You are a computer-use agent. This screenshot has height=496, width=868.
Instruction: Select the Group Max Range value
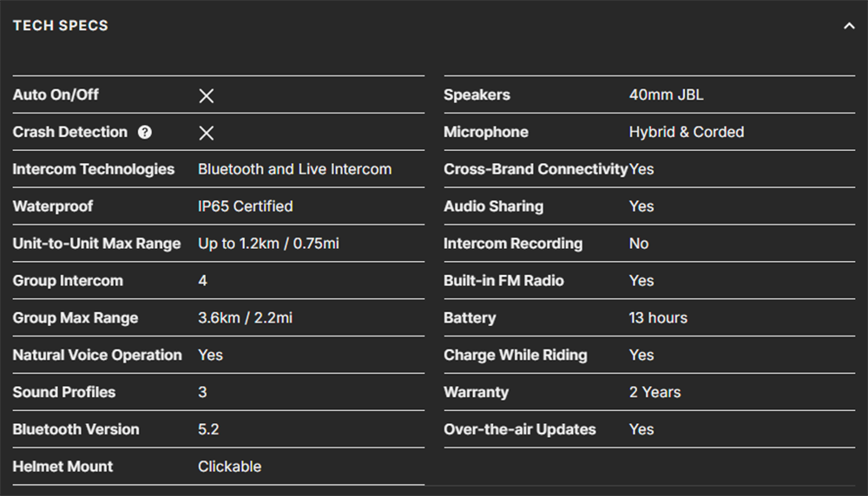pos(246,317)
